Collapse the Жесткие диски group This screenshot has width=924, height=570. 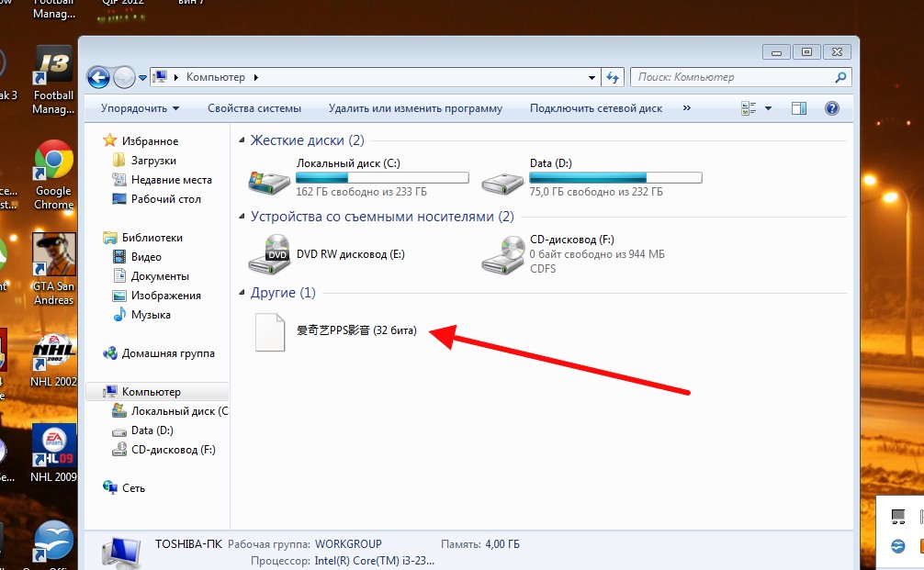point(242,140)
